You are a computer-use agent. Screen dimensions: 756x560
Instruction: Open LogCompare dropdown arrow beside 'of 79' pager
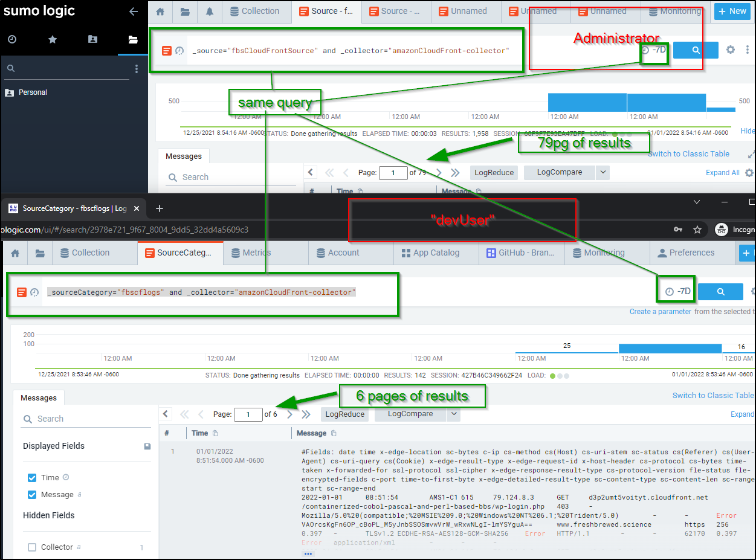coord(603,173)
